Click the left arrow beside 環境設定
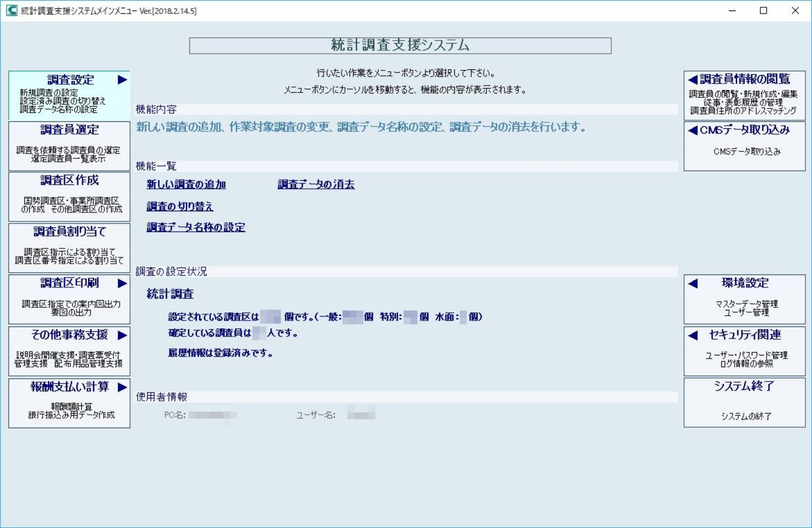 (693, 283)
